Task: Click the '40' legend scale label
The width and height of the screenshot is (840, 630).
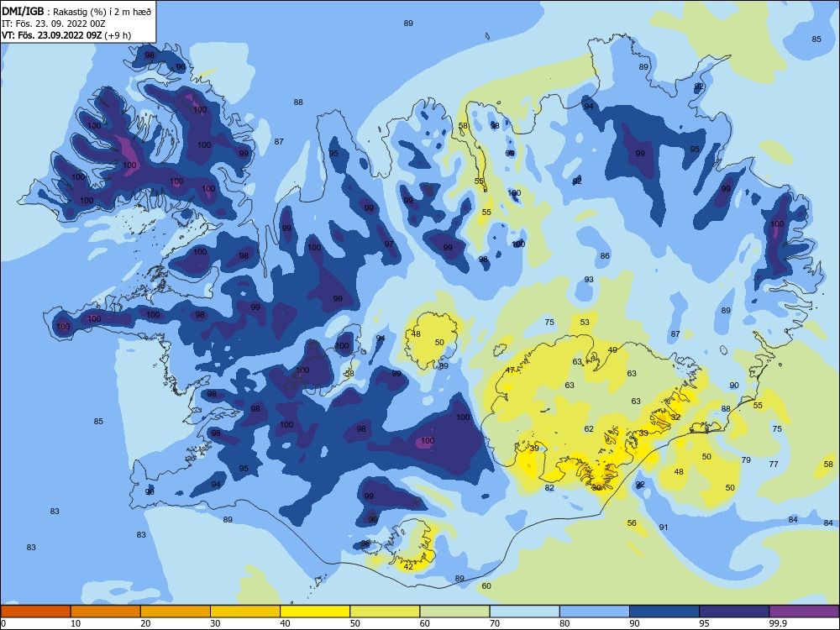Action: [x=286, y=623]
